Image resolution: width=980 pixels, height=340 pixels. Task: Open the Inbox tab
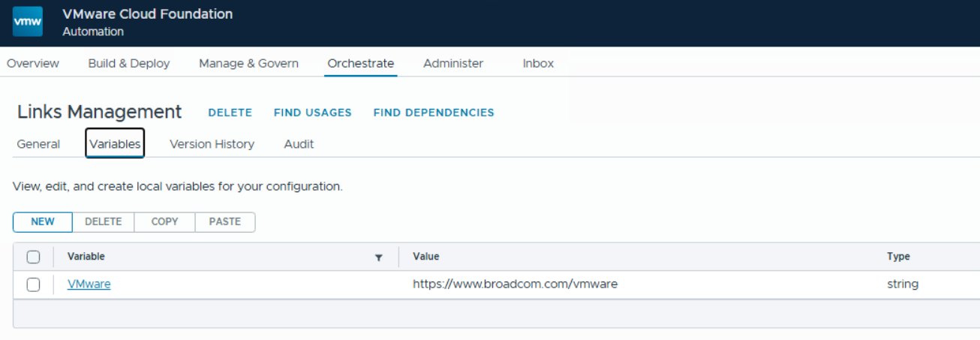click(538, 64)
